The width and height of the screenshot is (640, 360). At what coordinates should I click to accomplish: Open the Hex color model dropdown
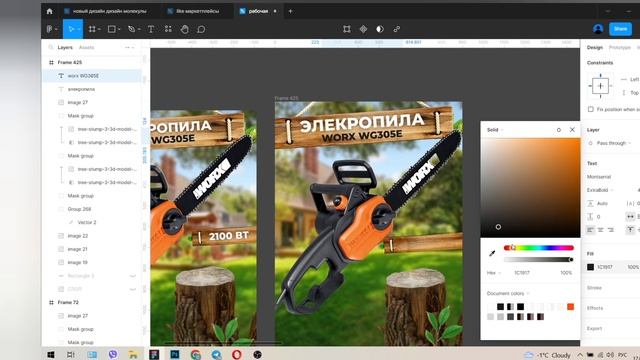tap(493, 273)
